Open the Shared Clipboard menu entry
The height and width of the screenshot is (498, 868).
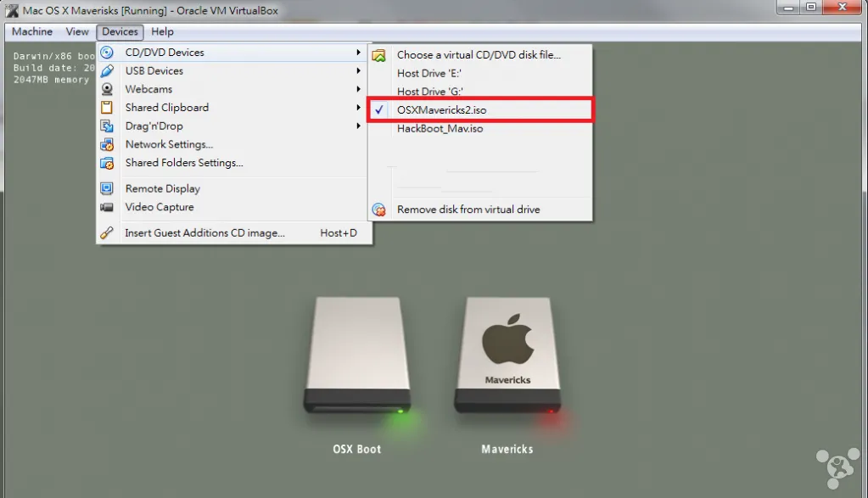(x=232, y=108)
